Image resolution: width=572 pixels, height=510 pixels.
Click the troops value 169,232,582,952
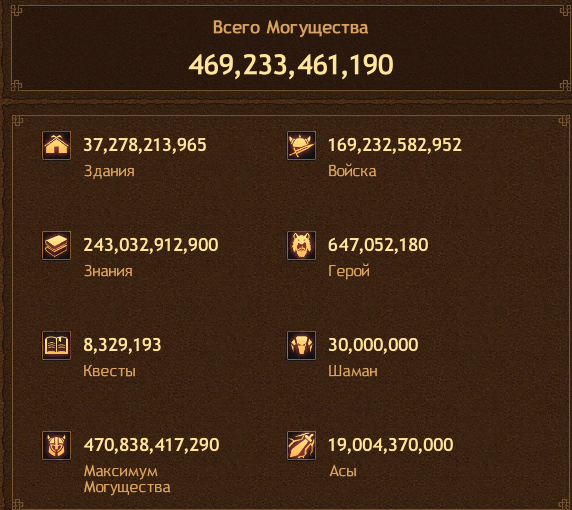(395, 145)
